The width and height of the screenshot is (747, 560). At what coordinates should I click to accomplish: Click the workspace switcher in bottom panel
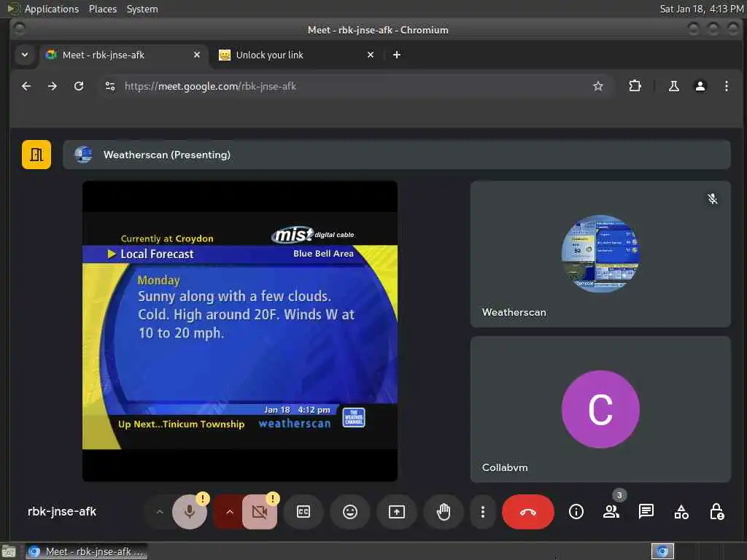(x=662, y=551)
